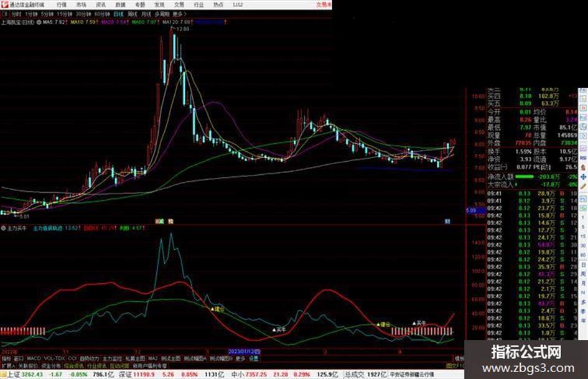Open the 行业资讯 link
This screenshot has height=379, width=588.
click(x=96, y=365)
